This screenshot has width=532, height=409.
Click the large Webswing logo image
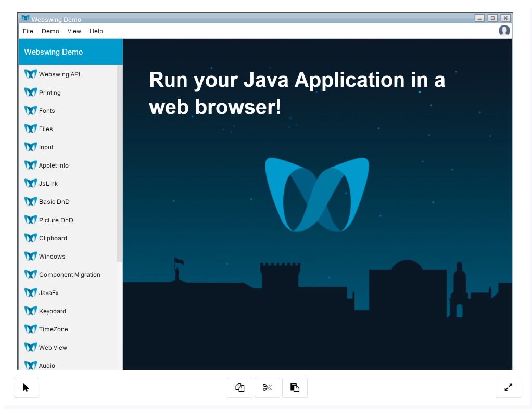(x=317, y=195)
